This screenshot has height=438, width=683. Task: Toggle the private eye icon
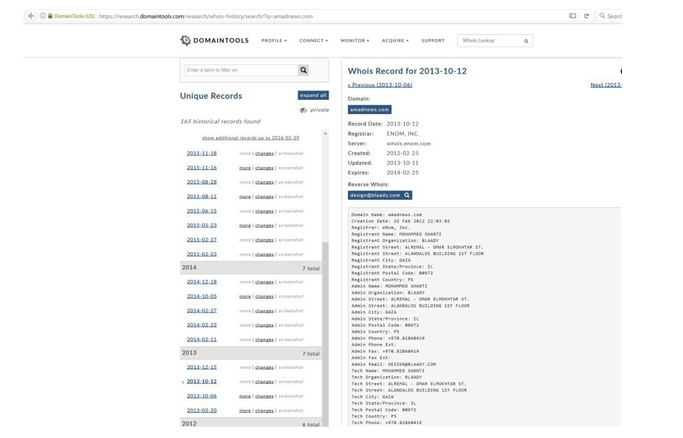[303, 110]
